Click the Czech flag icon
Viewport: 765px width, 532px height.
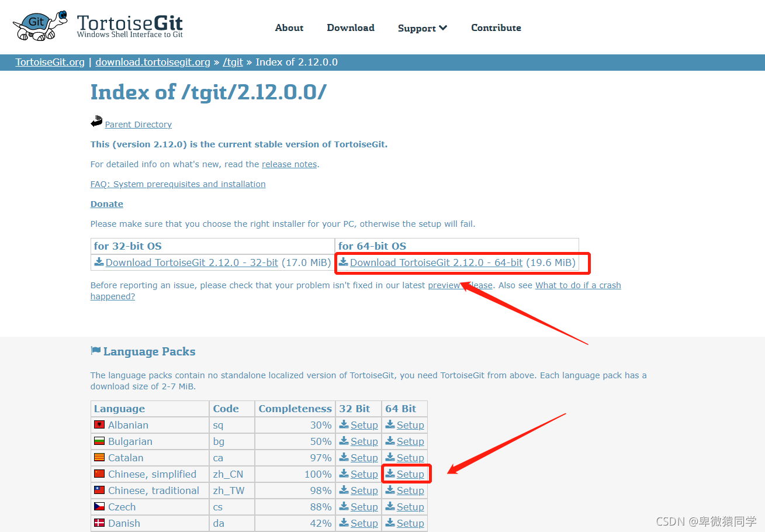click(x=99, y=506)
